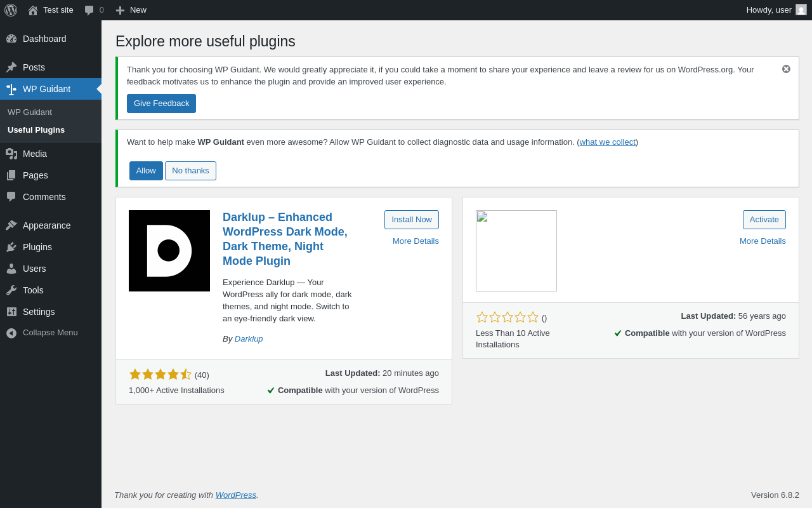Image resolution: width=812 pixels, height=508 pixels.
Task: Click the Collapse Menu arrow icon
Action: [11, 333]
